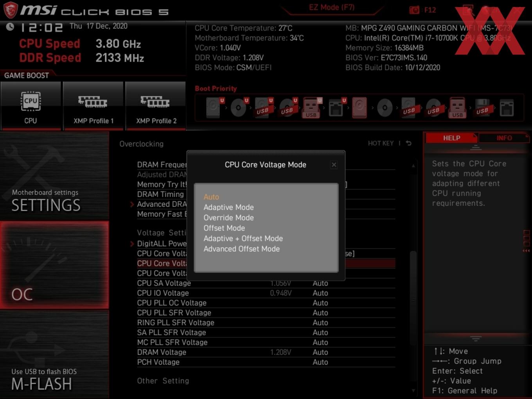Viewport: 532px width, 399px height.
Task: Close the CPU Core Voltage Mode dialog
Action: tap(334, 165)
